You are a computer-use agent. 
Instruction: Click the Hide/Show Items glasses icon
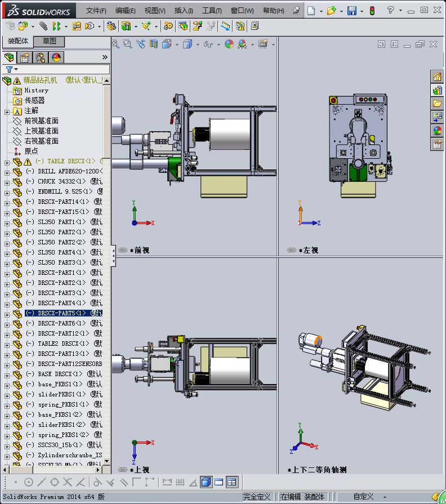[208, 44]
